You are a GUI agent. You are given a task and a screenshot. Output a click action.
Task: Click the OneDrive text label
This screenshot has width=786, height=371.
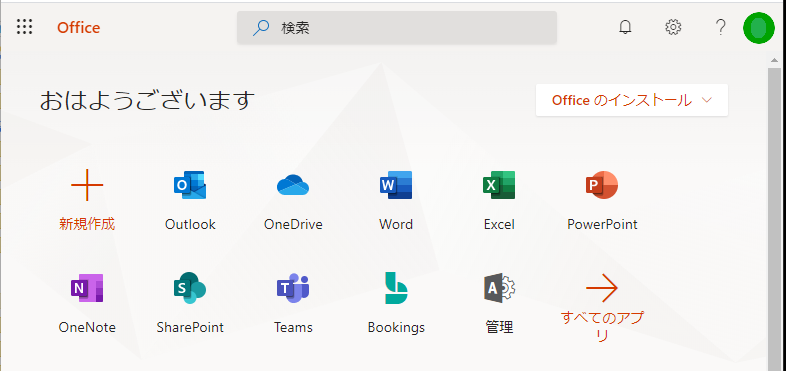coord(293,224)
